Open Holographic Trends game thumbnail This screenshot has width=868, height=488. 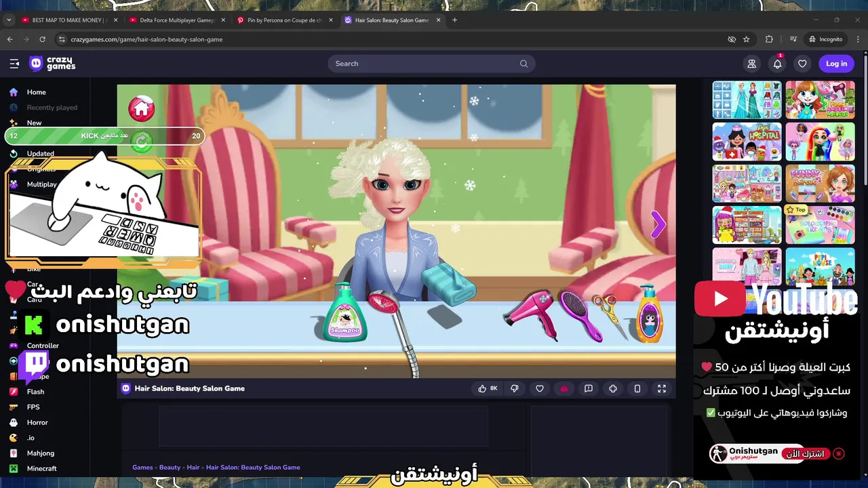point(820,224)
